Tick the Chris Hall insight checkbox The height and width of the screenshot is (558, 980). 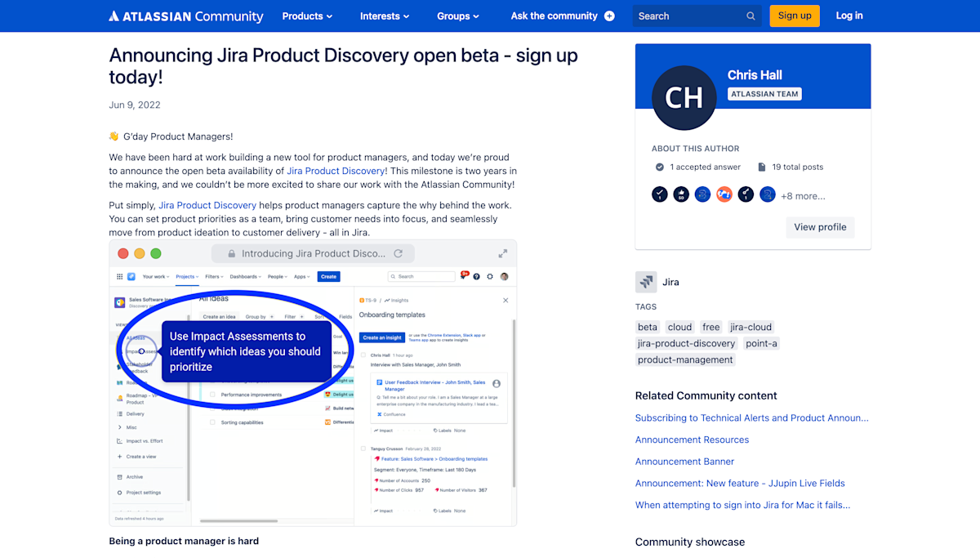(x=363, y=355)
